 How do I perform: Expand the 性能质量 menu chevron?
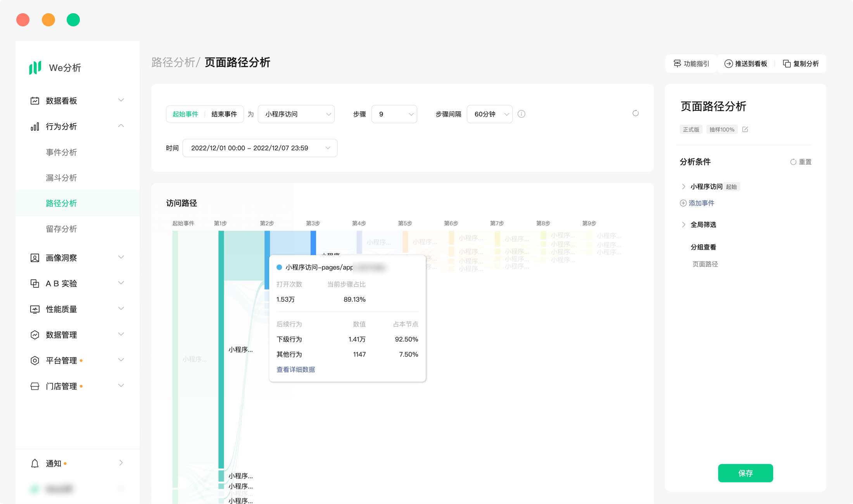(121, 309)
